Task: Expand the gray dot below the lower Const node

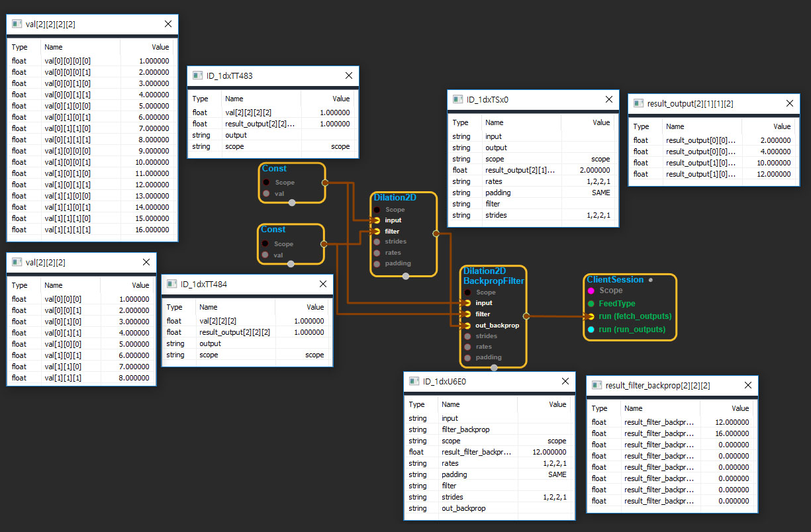Action: tap(291, 263)
